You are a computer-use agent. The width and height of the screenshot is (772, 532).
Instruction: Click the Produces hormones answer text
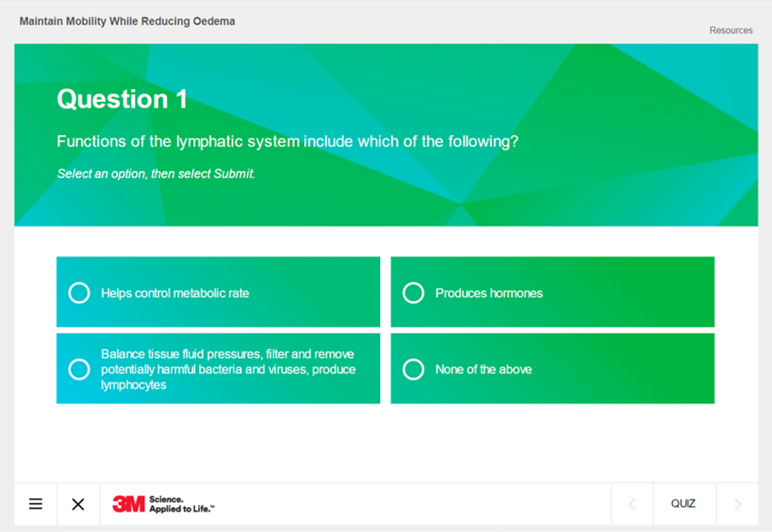(x=488, y=293)
